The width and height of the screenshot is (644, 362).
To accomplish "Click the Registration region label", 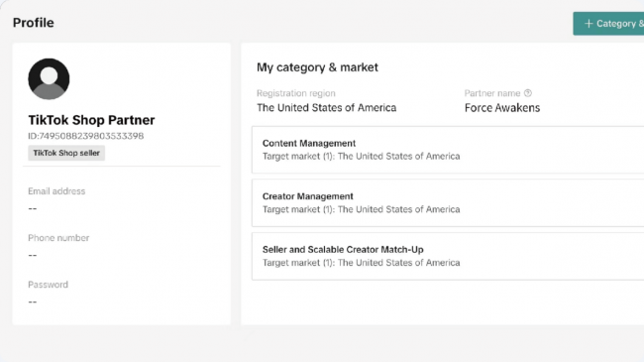I will click(296, 93).
